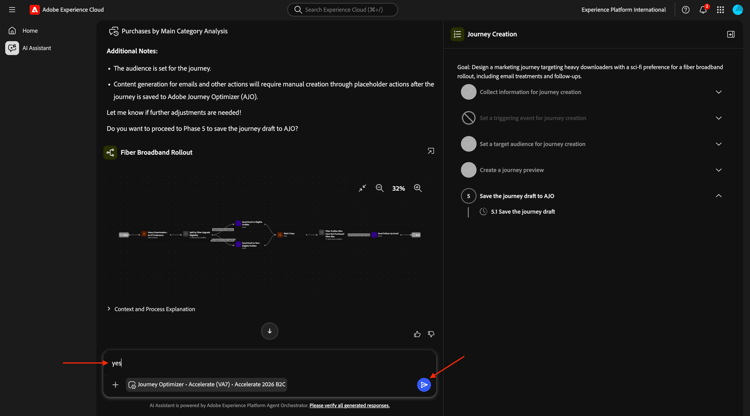Open the apps grid switcher
This screenshot has height=416, width=750.
720,10
